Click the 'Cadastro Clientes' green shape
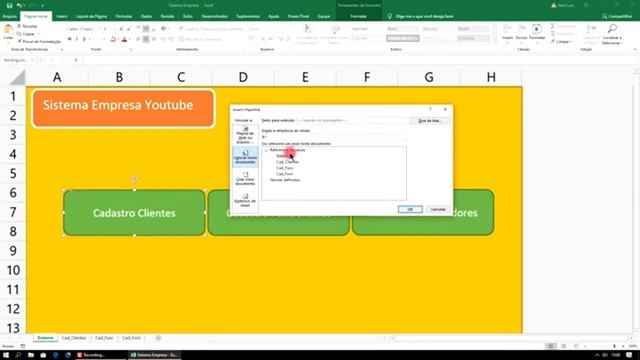This screenshot has height=360, width=640. 134,213
